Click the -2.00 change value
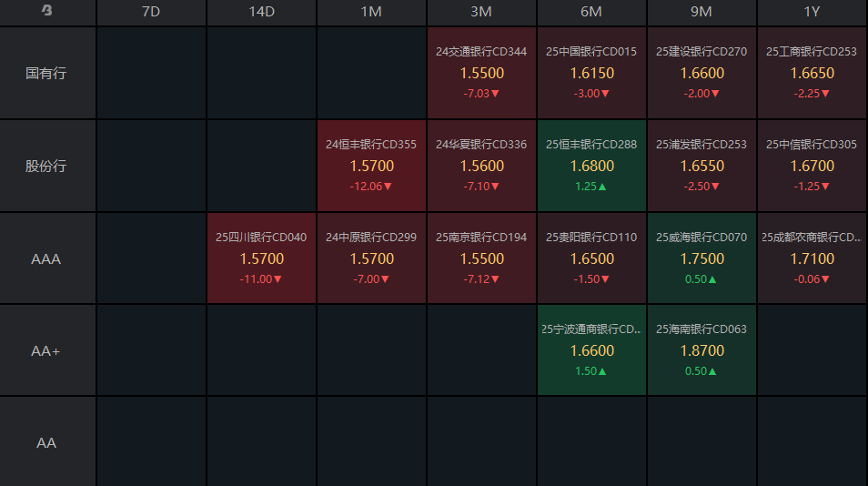The width and height of the screenshot is (868, 486). [701, 94]
